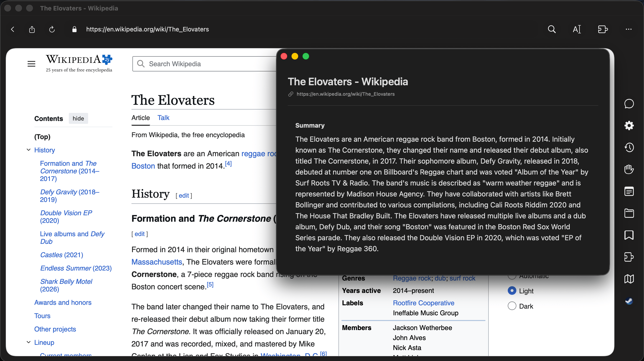
Task: Open the chat bubble sidebar icon
Action: [629, 104]
